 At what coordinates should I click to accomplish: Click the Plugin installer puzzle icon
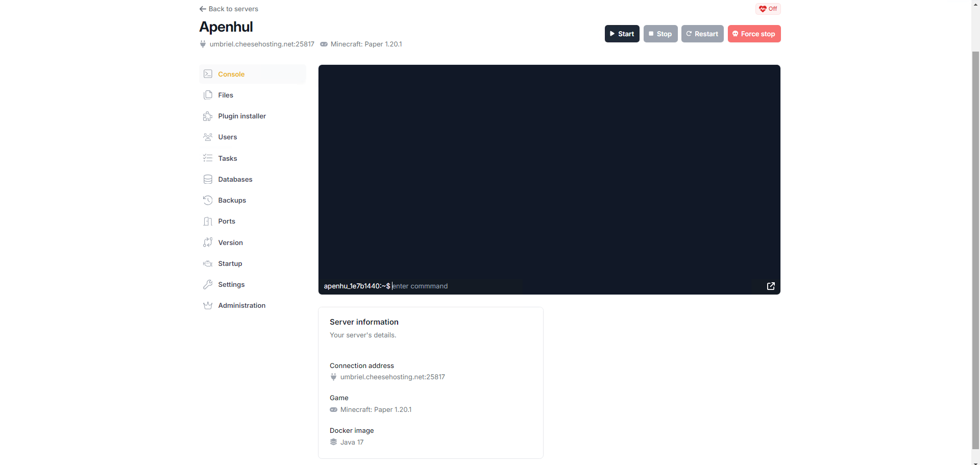coord(208,116)
